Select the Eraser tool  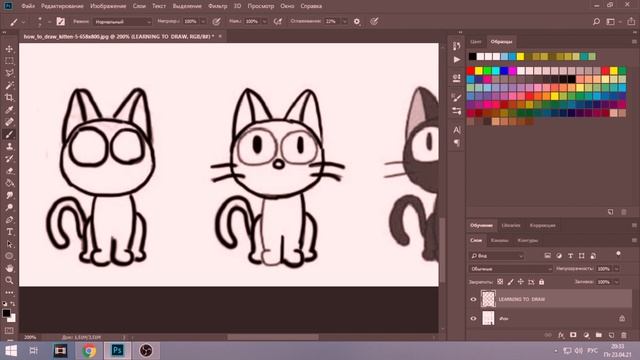pyautogui.click(x=9, y=171)
